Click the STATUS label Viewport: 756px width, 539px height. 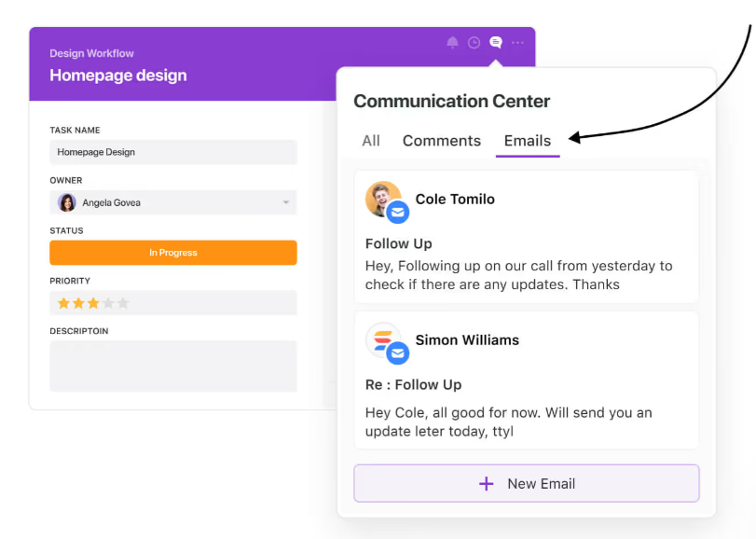pos(66,231)
